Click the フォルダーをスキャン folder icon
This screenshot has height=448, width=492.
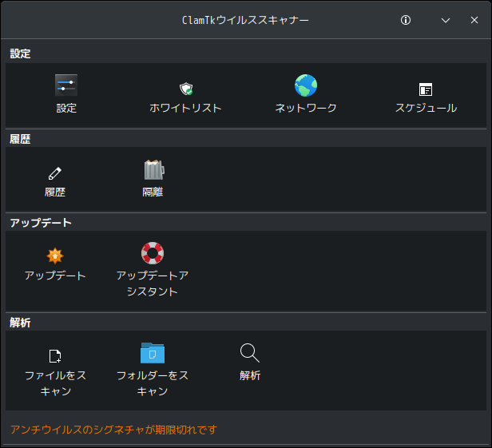153,353
